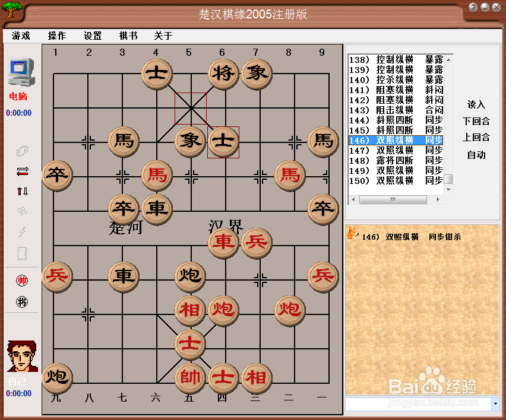Select the black 将 side icon
This screenshot has height=420, width=506.
pyautogui.click(x=22, y=302)
